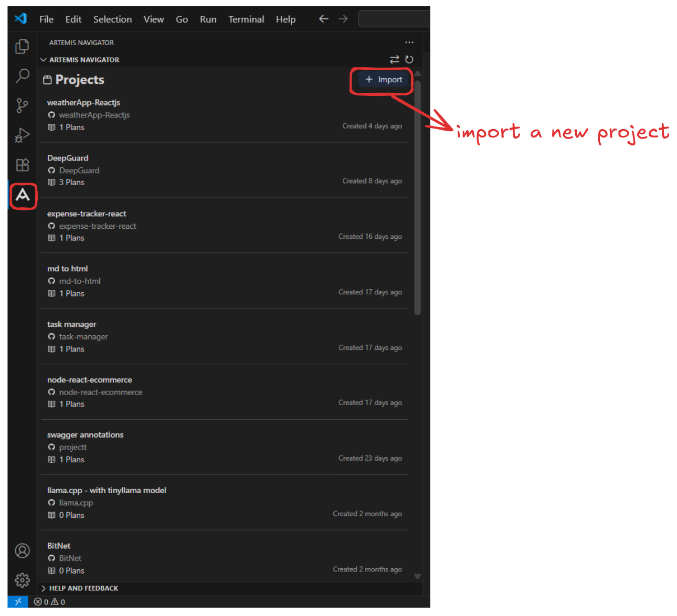Navigate back with the left arrow
Screen dimensions: 677x616
(323, 19)
